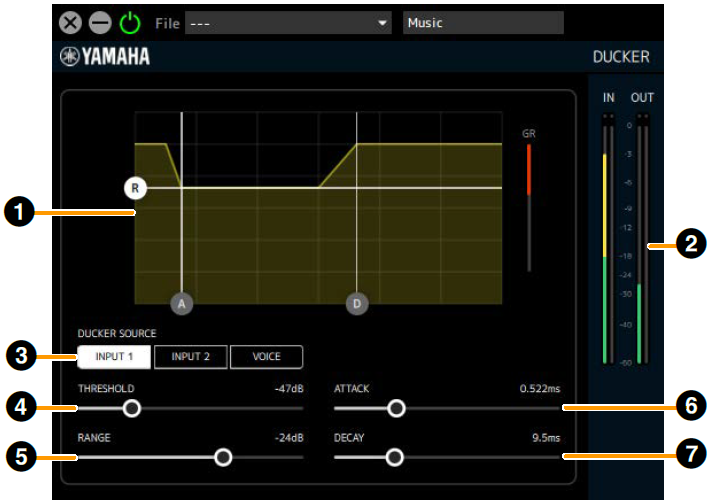
Task: Click the -47dB threshold value
Action: click(x=288, y=388)
